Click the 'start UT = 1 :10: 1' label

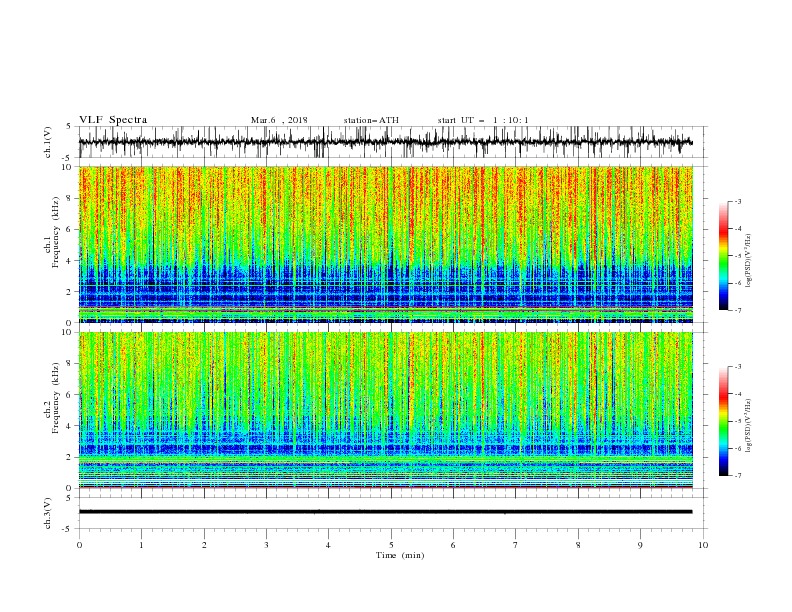pos(483,120)
